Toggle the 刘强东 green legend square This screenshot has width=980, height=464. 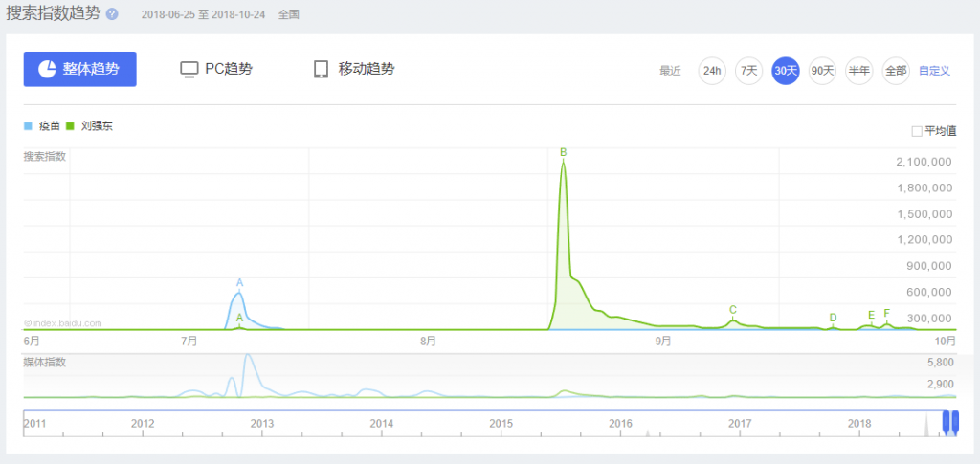click(x=70, y=125)
